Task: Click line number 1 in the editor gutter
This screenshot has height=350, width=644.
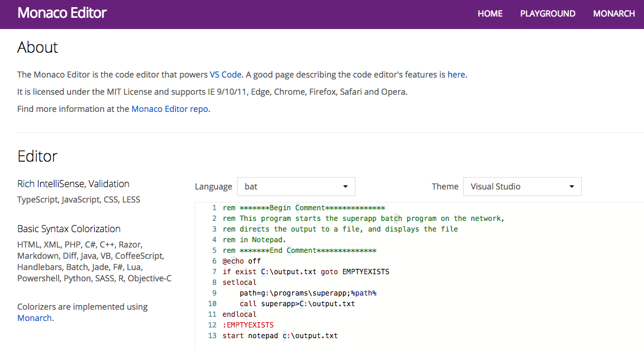Action: [214, 208]
